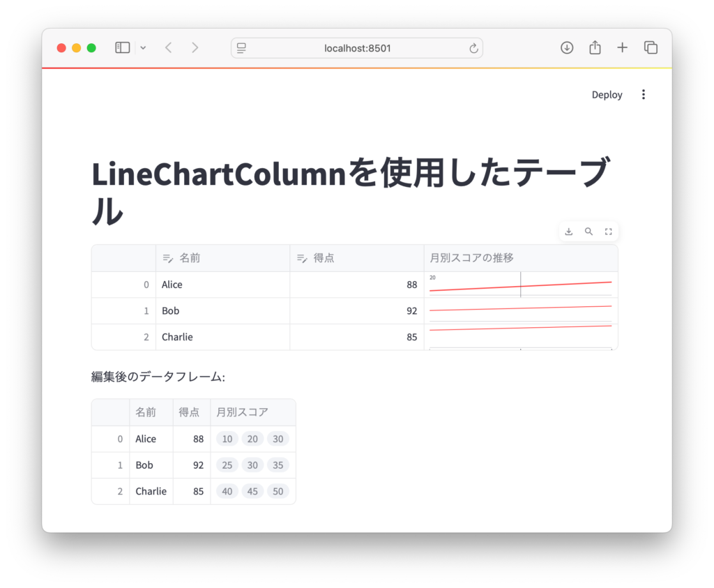The height and width of the screenshot is (588, 714).
Task: Click the Deploy button
Action: coord(607,95)
